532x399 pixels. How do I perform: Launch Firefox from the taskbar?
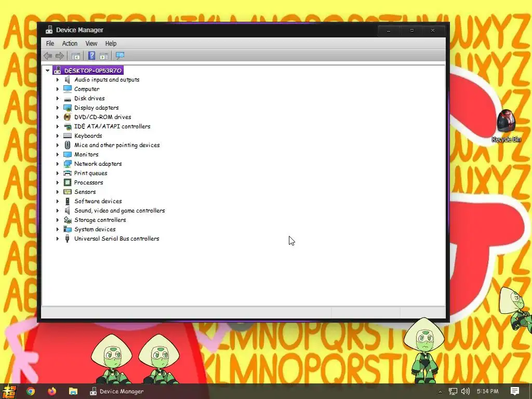click(52, 391)
